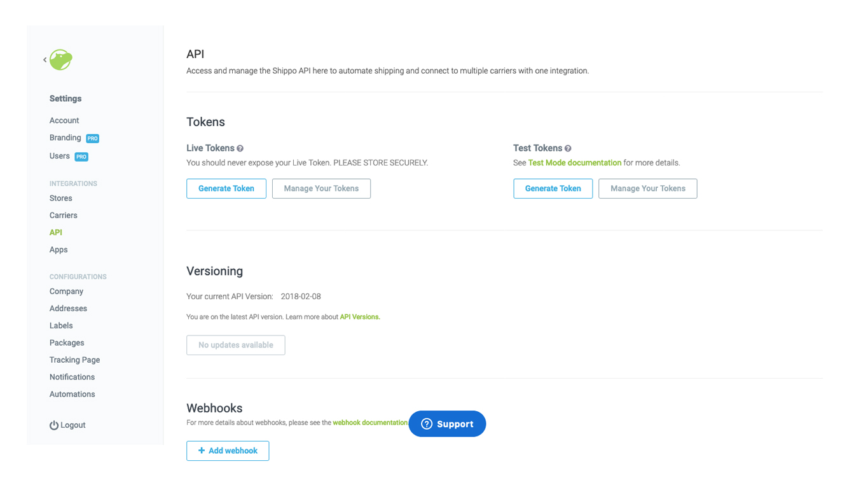
Task: Click the Live Tokens help question icon
Action: tap(240, 148)
